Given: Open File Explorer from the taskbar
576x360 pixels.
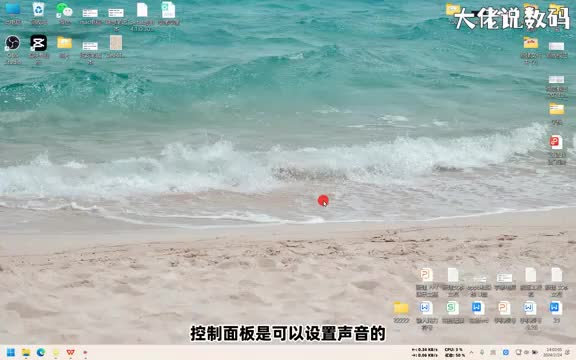Looking at the screenshot, I should tap(26, 353).
